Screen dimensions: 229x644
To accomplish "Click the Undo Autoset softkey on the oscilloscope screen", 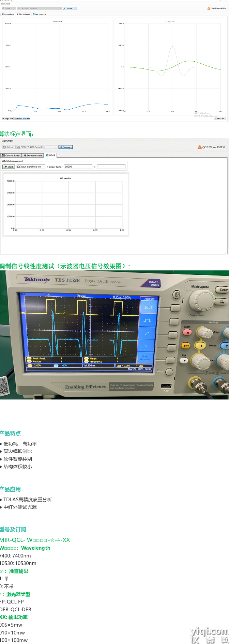I will pyautogui.click(x=145, y=358).
